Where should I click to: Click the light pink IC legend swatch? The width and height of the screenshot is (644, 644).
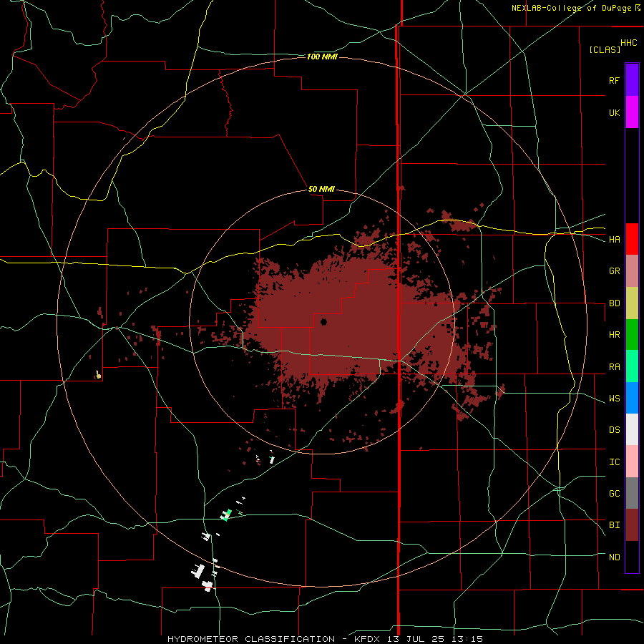(x=632, y=462)
